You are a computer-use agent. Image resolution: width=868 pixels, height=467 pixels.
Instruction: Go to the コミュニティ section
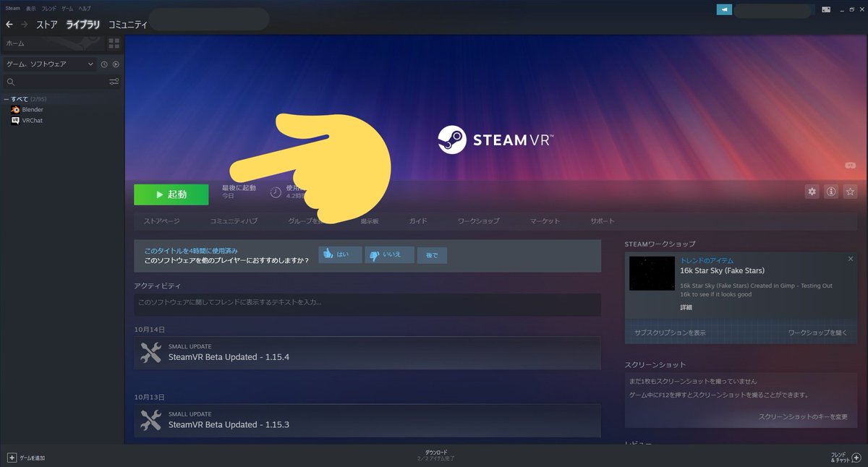(128, 25)
